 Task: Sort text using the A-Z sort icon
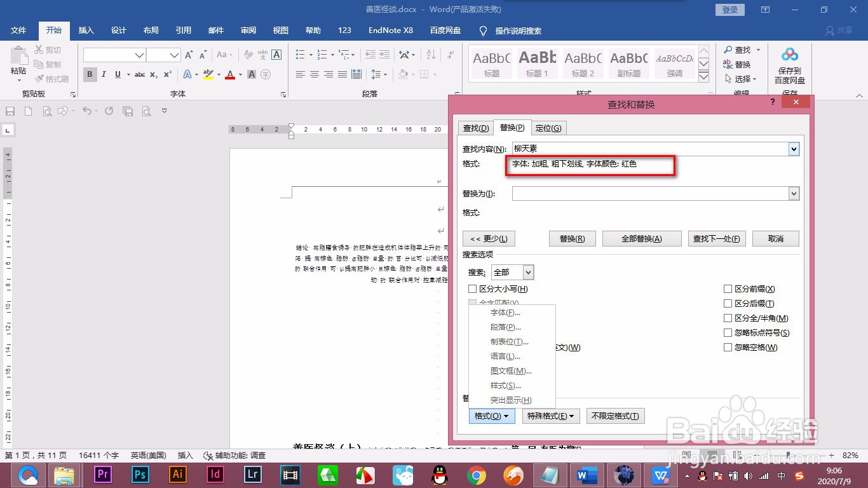(431, 55)
